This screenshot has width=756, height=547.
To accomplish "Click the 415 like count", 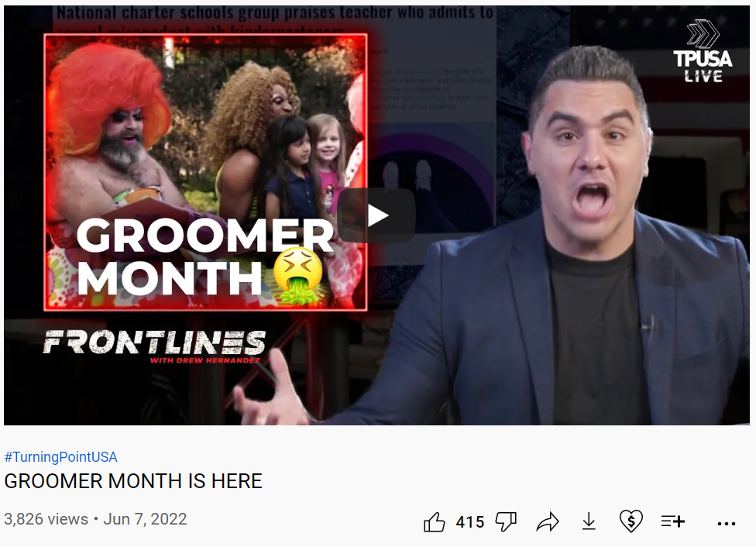I will click(470, 522).
